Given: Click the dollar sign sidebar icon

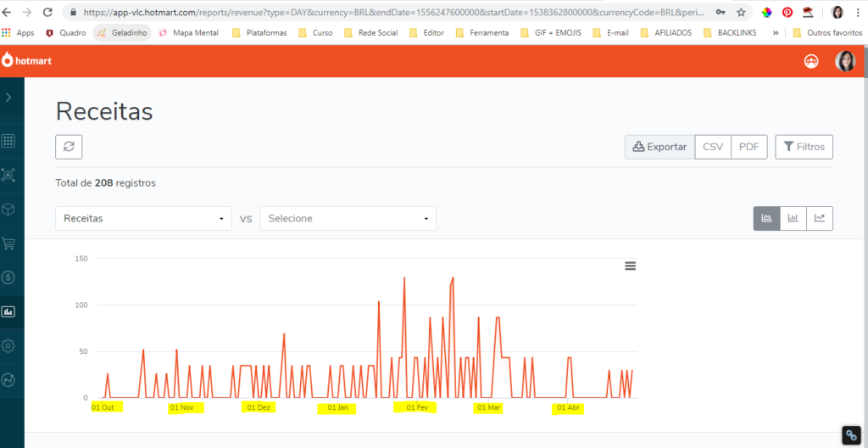Looking at the screenshot, I should tap(8, 277).
